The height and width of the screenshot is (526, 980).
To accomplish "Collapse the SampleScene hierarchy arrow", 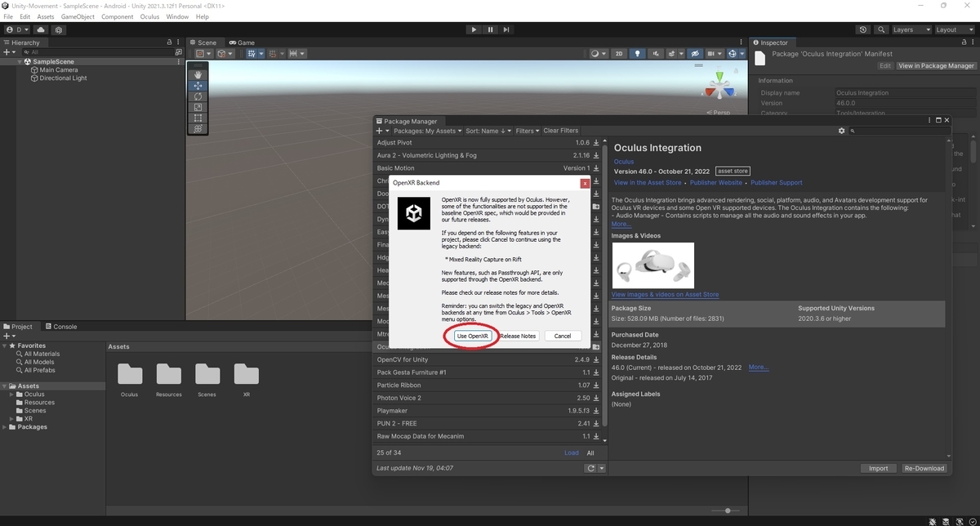I will pos(20,61).
